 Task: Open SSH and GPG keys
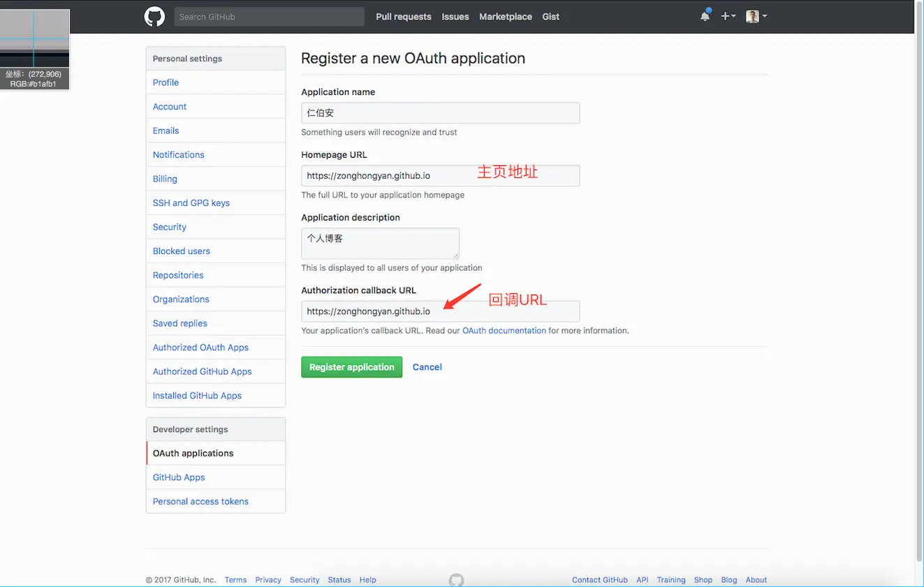[x=215, y=203]
